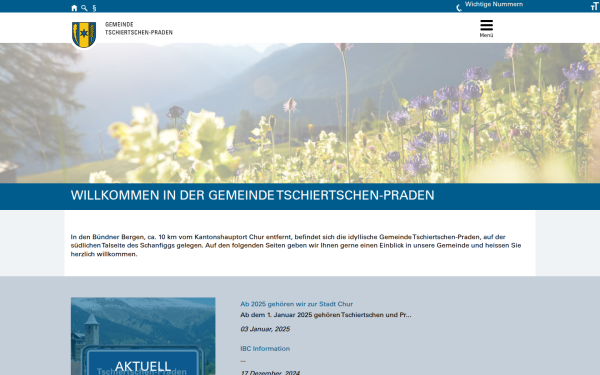
Task: Click the phone icon beside Wichtige Nummern
Action: 459,8
